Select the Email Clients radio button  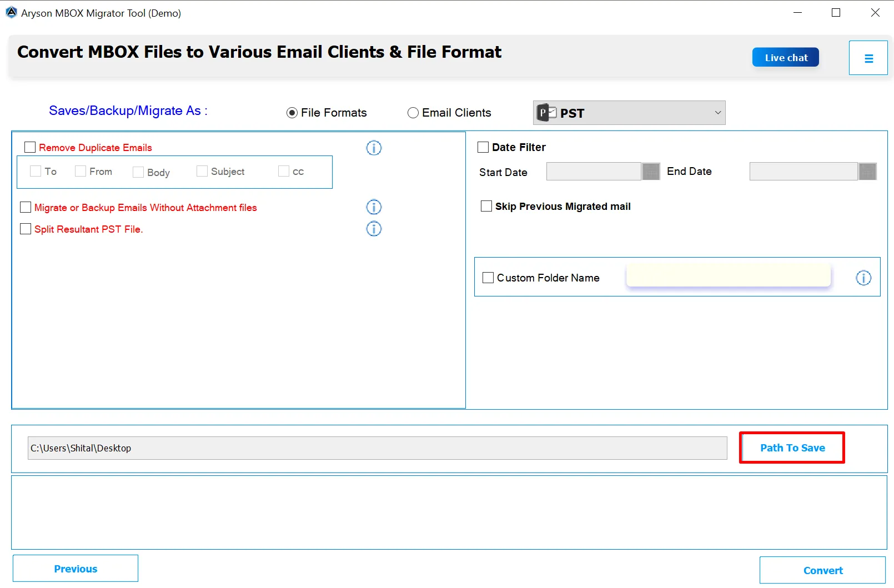click(413, 112)
